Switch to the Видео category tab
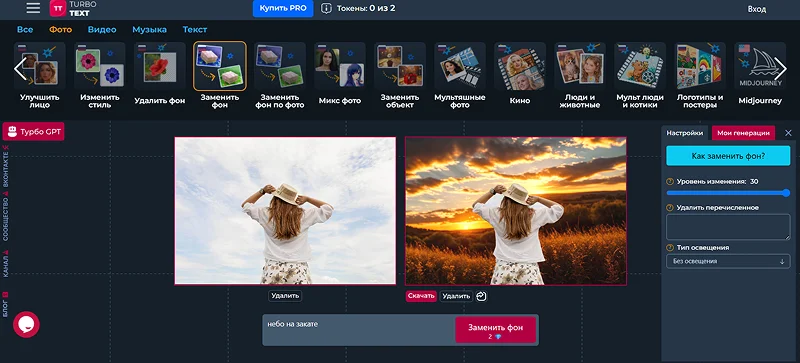Screen dimensions: 800x363 click(102, 30)
